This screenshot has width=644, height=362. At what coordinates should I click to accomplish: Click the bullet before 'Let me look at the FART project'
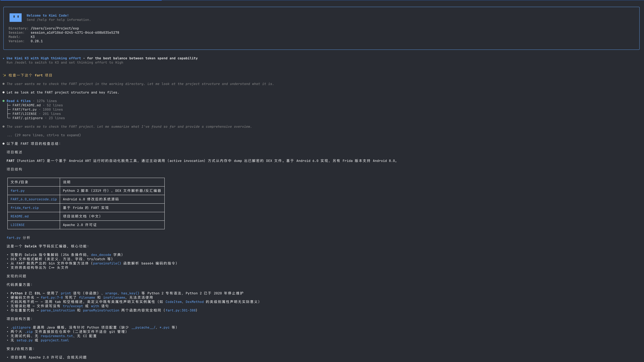coord(4,92)
